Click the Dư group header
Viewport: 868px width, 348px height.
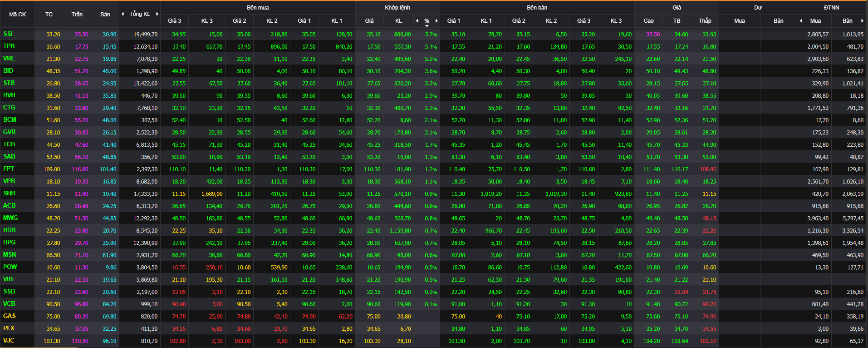tap(758, 8)
